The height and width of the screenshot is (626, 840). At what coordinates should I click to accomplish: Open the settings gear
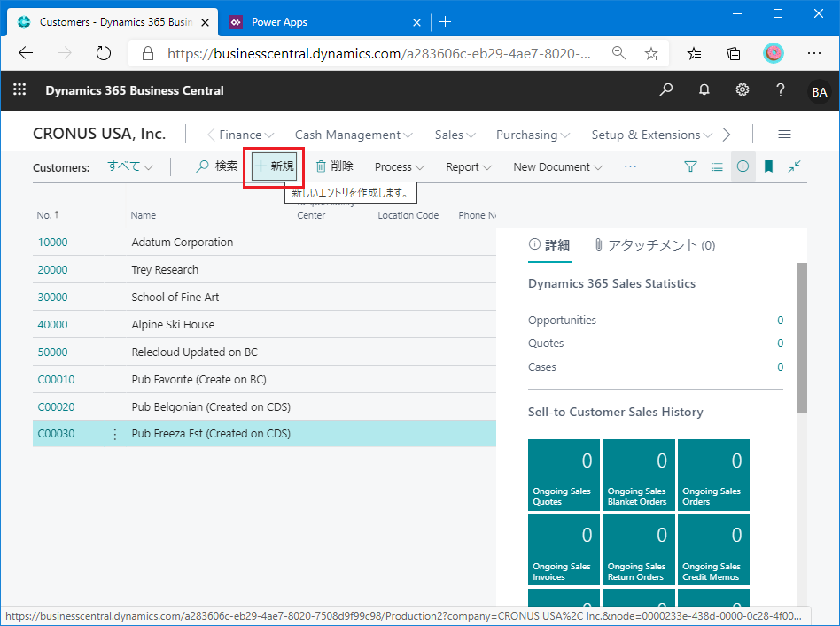click(x=742, y=89)
